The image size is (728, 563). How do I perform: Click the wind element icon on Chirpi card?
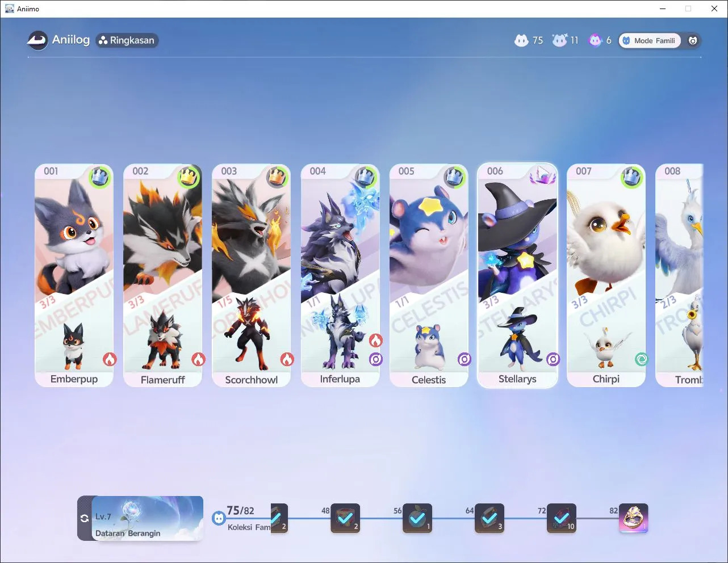(642, 359)
